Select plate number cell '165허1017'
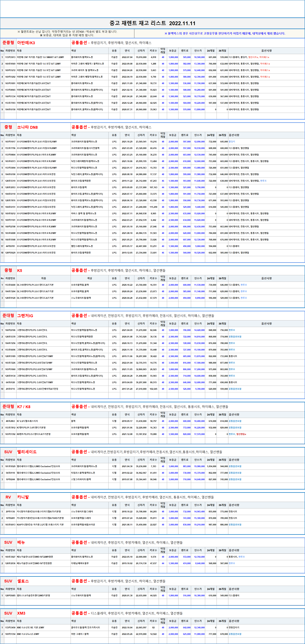 click(x=10, y=142)
